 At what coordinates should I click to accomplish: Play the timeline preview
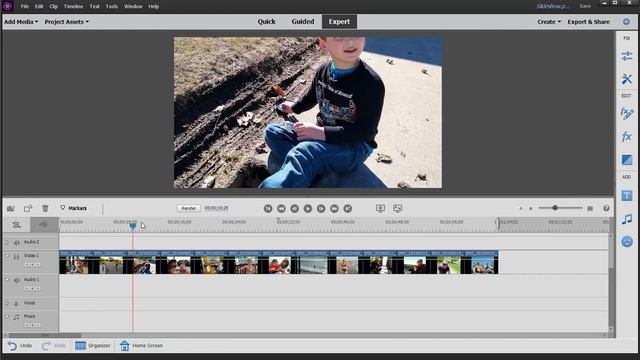click(308, 209)
